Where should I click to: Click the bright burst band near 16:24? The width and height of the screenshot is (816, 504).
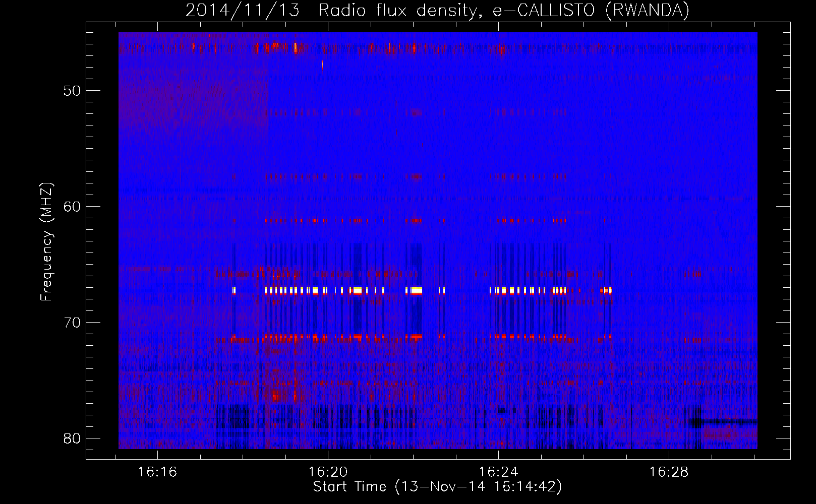pyautogui.click(x=528, y=290)
